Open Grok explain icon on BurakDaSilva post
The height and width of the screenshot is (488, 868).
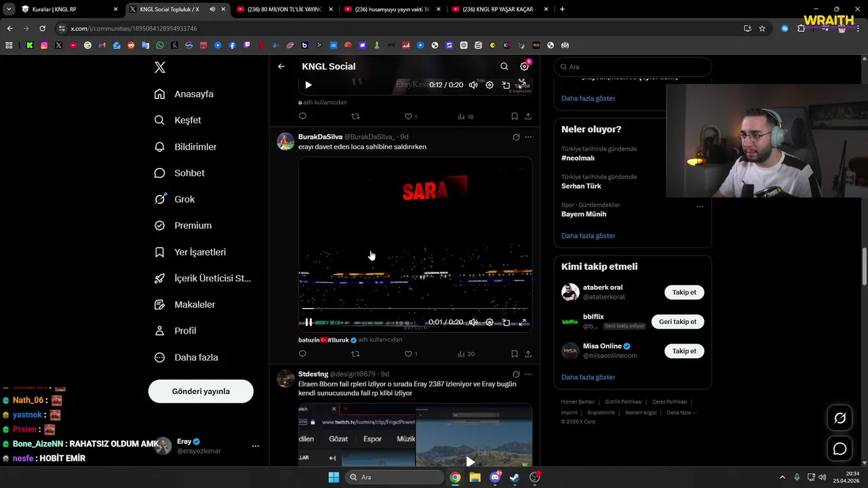pyautogui.click(x=516, y=137)
